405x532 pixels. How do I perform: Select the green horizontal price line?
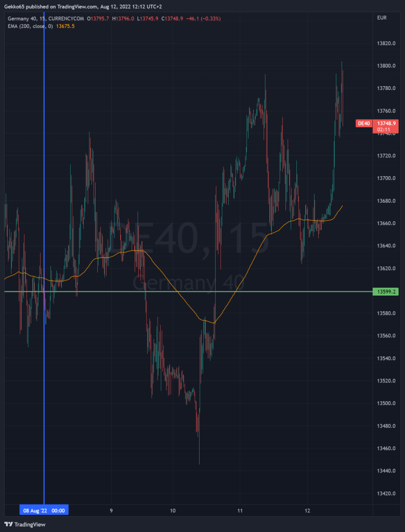click(x=208, y=291)
